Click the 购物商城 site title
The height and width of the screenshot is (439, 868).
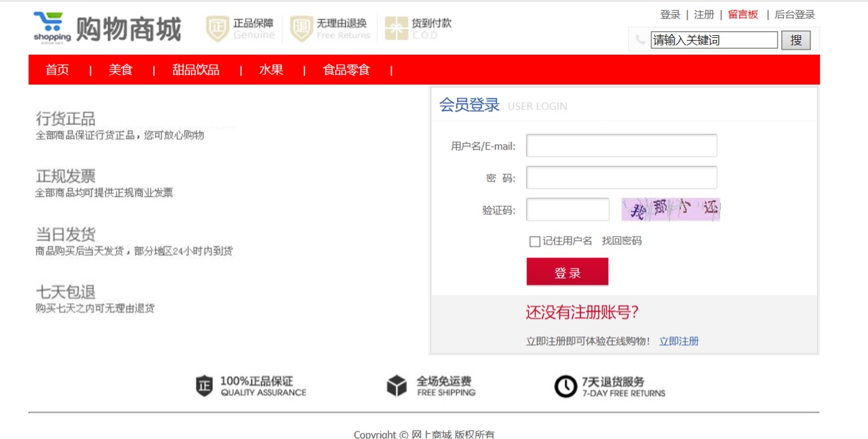129,29
